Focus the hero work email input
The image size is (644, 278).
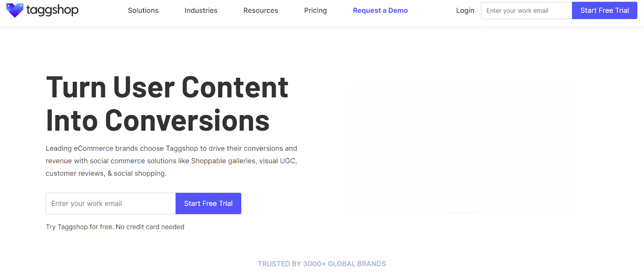111,203
